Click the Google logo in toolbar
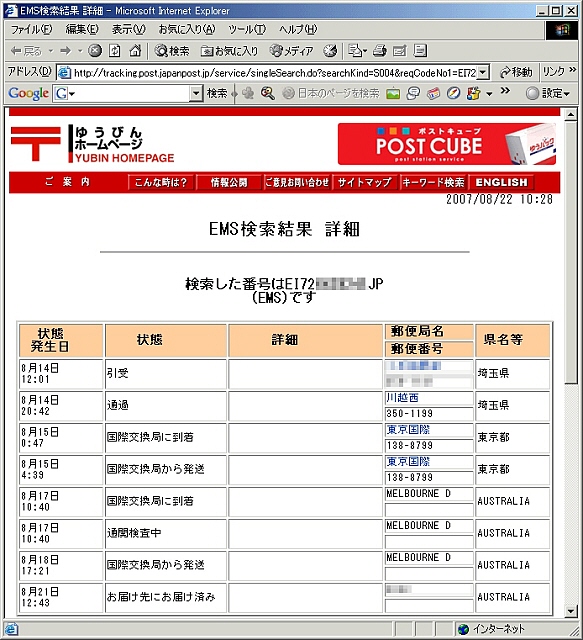Image resolution: width=583 pixels, height=640 pixels. click(x=28, y=93)
